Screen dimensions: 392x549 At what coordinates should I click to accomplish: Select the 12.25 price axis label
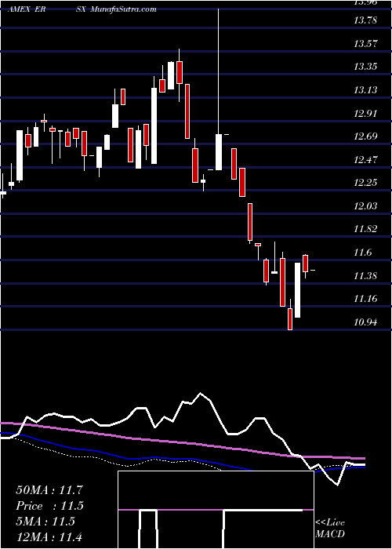[x=365, y=183]
